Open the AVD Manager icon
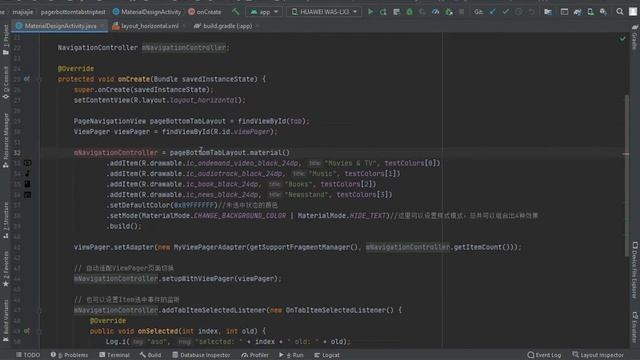640x360 pixels. [x=590, y=12]
